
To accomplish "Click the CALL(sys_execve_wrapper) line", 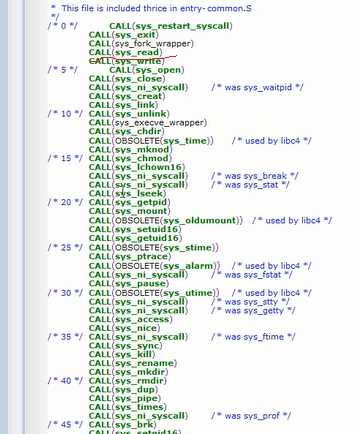I will (x=148, y=122).
